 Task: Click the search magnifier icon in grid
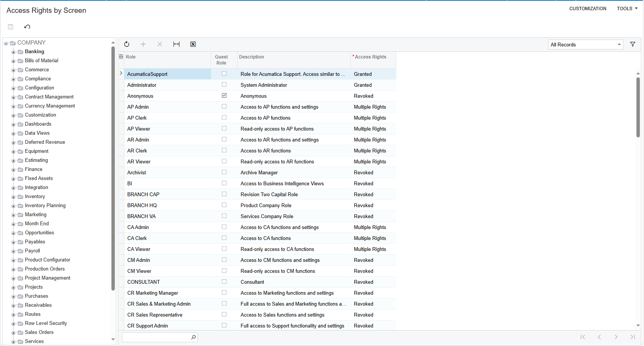[193, 337]
